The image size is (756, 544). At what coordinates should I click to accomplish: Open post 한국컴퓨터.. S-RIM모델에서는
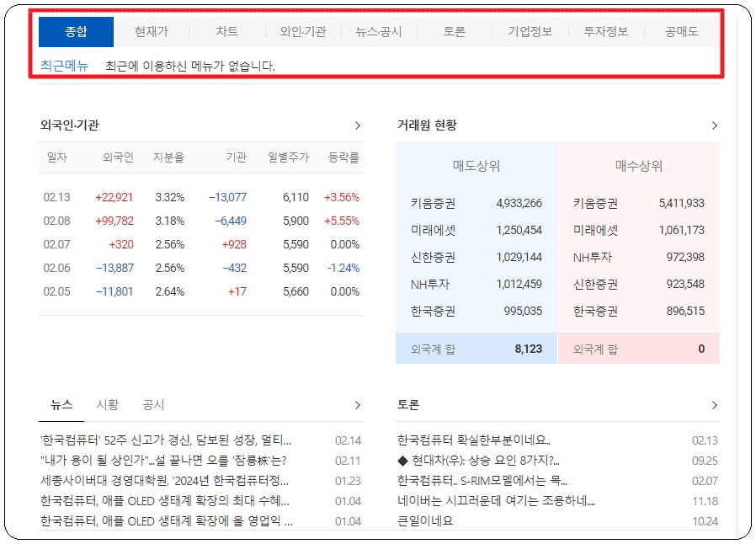point(482,481)
